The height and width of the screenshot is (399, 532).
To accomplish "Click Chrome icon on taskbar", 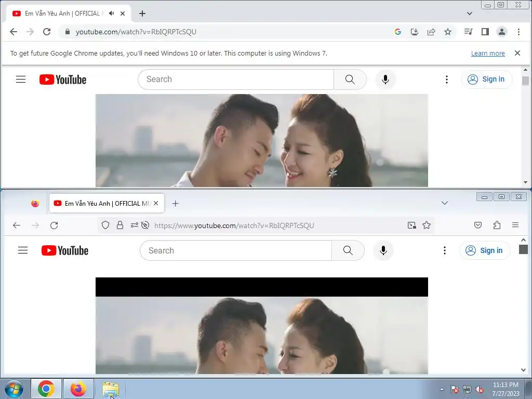I will point(46,389).
